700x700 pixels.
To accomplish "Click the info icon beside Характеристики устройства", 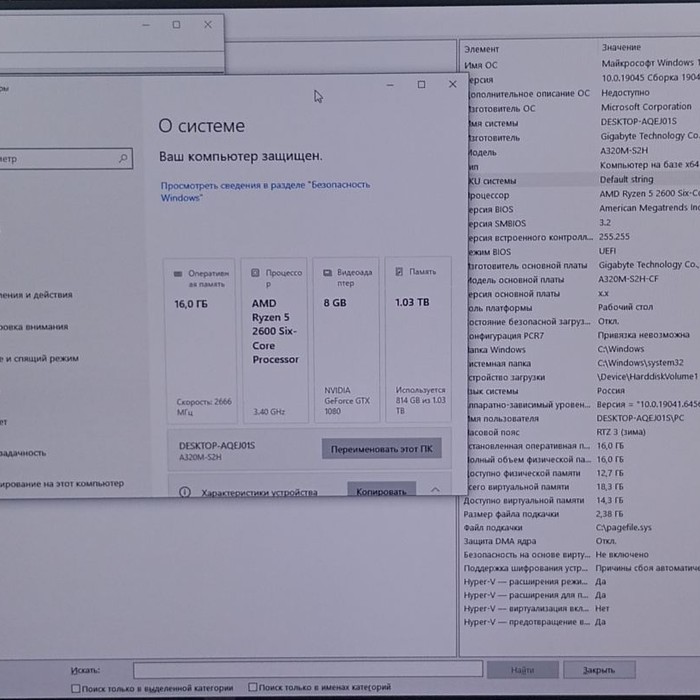I will (x=185, y=492).
